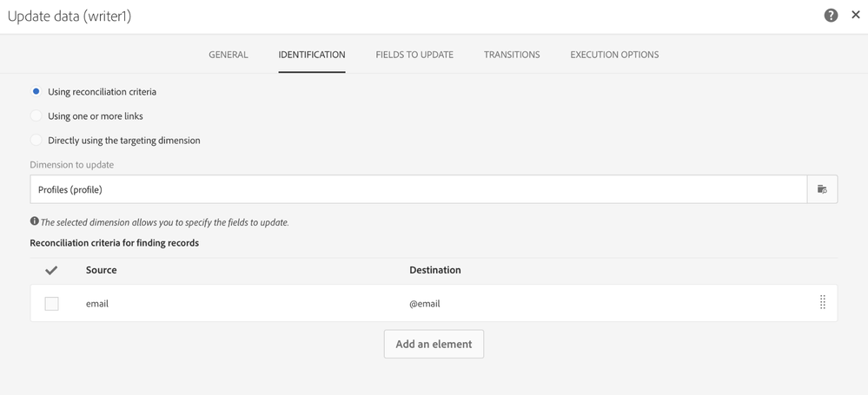This screenshot has width=868, height=395.
Task: Select the Identification tab
Action: pos(312,55)
